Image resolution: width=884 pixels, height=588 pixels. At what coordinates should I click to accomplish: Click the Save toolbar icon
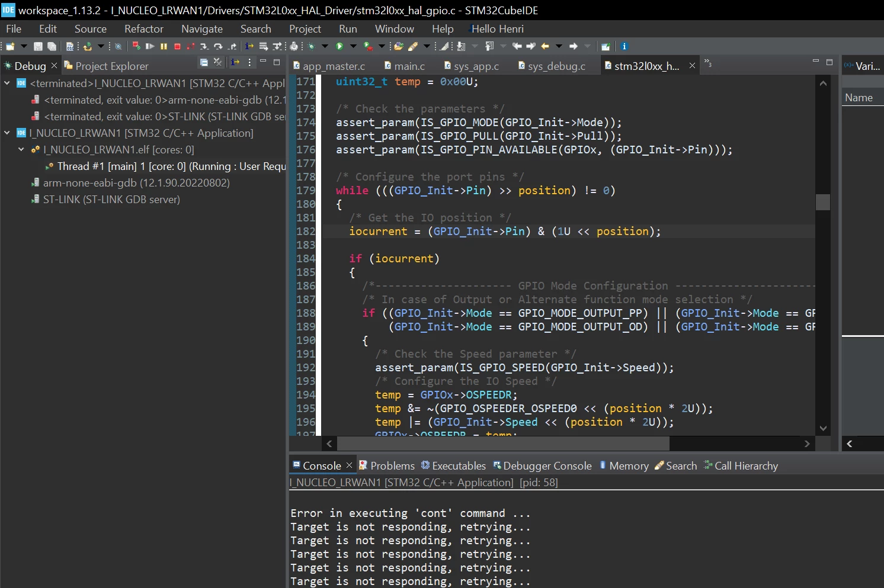(38, 46)
